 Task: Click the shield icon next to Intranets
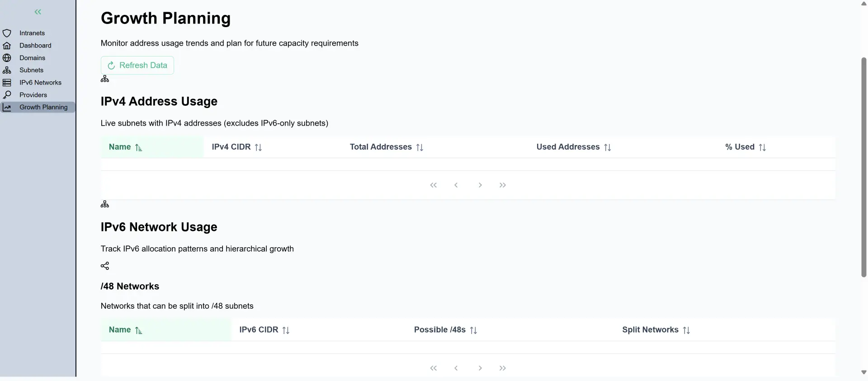pyautogui.click(x=7, y=33)
